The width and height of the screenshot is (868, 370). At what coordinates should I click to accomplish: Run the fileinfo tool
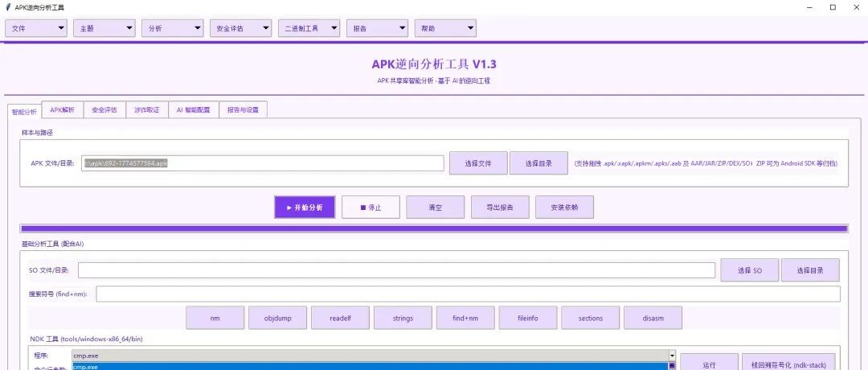tap(528, 318)
